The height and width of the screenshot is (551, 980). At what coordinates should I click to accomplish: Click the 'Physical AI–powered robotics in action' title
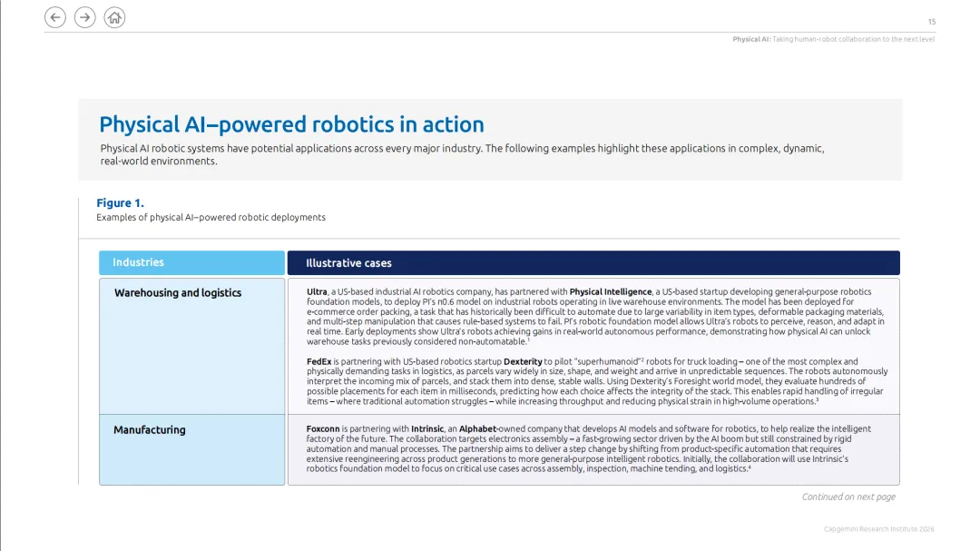(x=291, y=124)
